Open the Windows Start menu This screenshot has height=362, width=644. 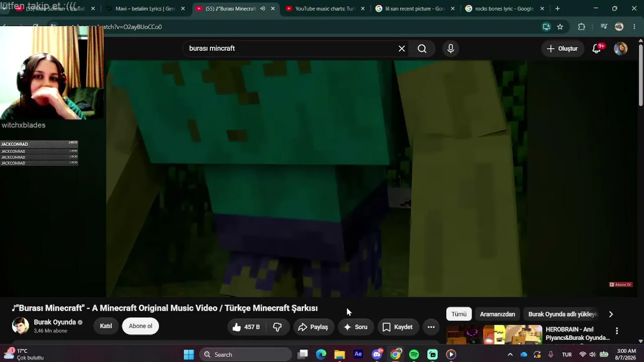coord(189,354)
